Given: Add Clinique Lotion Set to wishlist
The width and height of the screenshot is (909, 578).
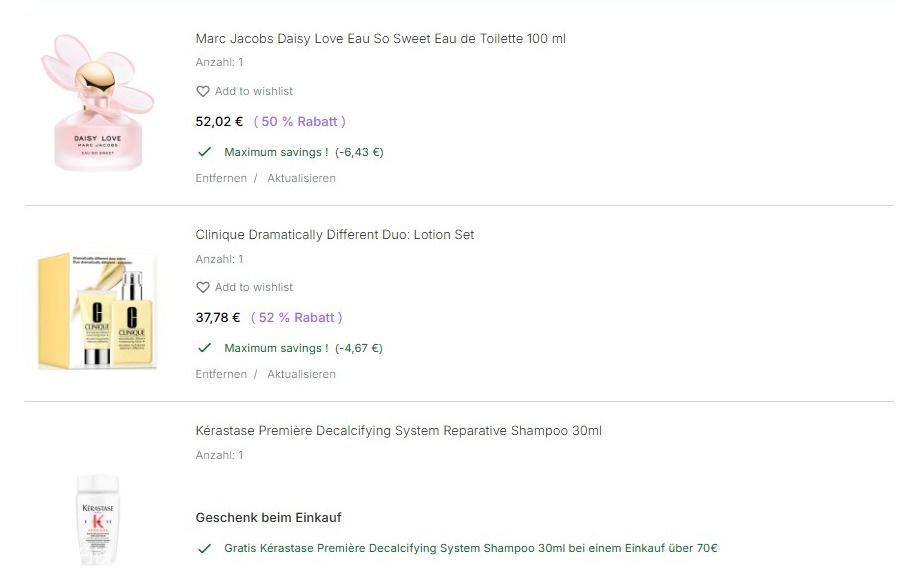Looking at the screenshot, I should 254,287.
